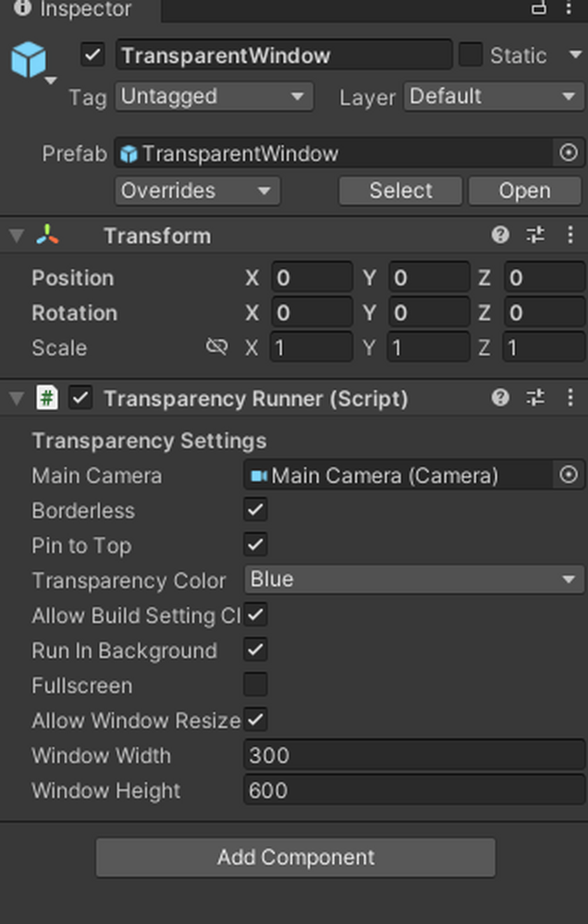Click the blue cube GameObject icon
Viewport: 588px width, 924px height.
coord(29,59)
